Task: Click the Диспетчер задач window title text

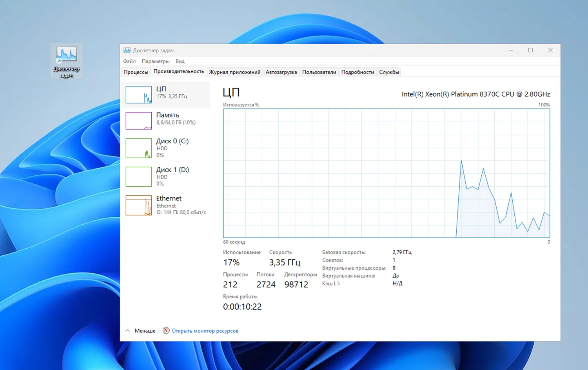Action: click(x=153, y=50)
